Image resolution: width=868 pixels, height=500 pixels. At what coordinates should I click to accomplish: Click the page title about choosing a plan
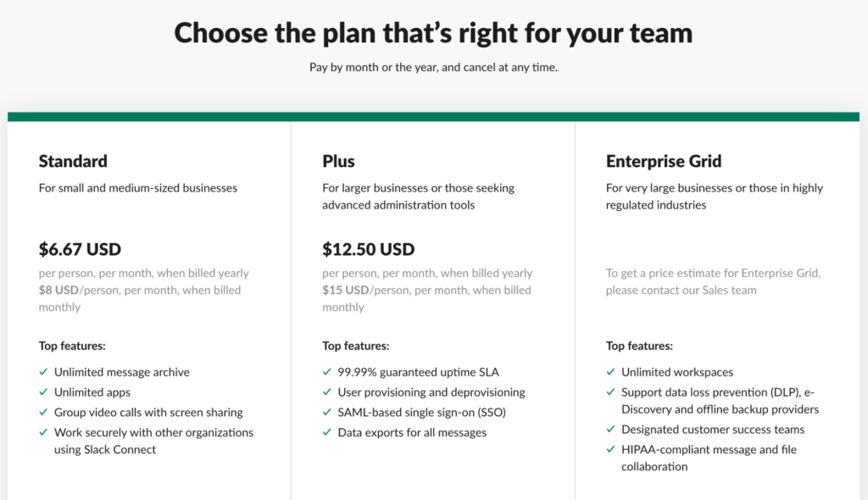click(433, 33)
